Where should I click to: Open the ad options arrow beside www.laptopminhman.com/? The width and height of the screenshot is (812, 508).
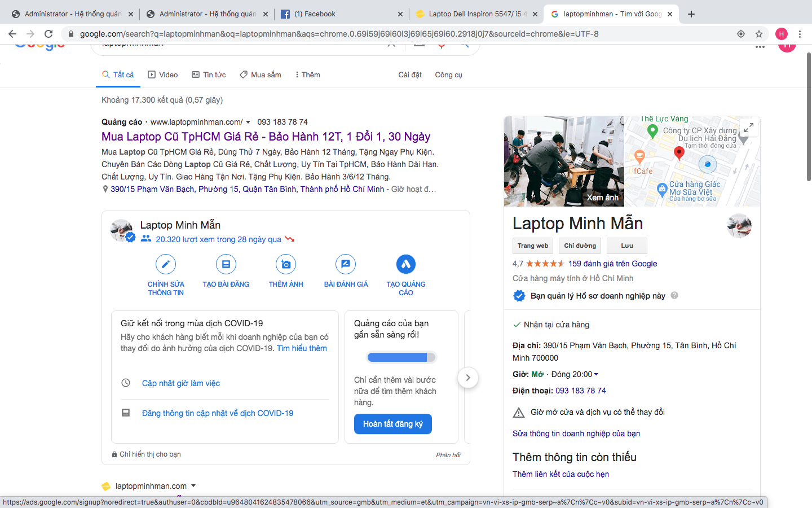pyautogui.click(x=248, y=122)
